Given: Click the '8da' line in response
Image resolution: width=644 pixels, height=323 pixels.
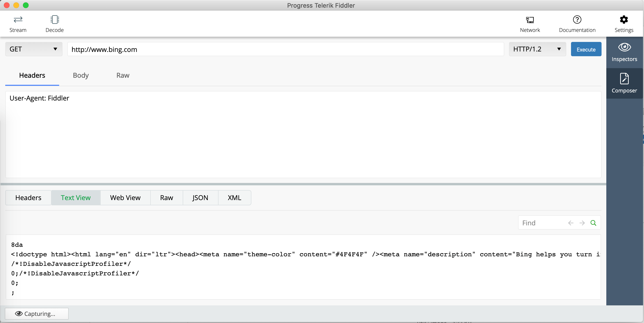Looking at the screenshot, I should point(17,245).
